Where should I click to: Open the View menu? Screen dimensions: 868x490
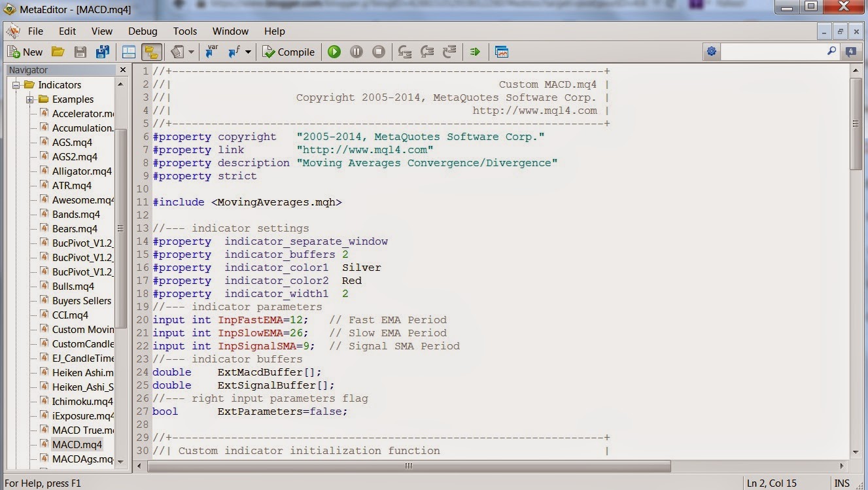pyautogui.click(x=102, y=31)
